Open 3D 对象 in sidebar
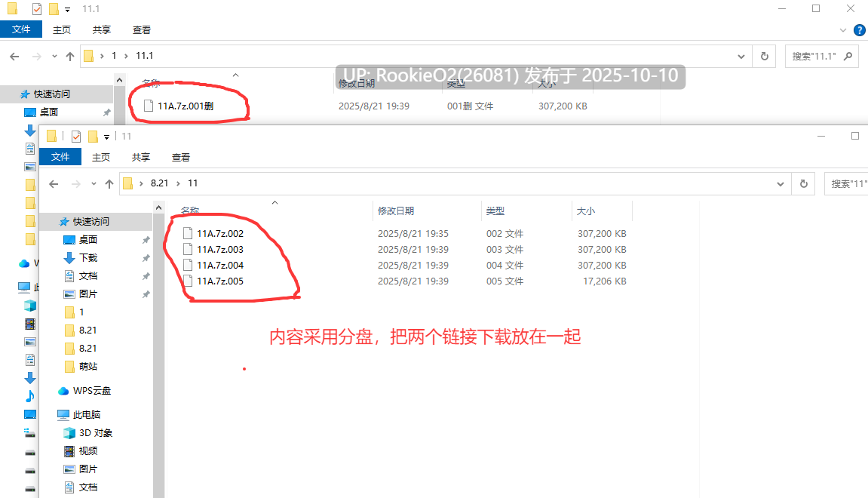Viewport: 868px width, 498px height. (95, 432)
